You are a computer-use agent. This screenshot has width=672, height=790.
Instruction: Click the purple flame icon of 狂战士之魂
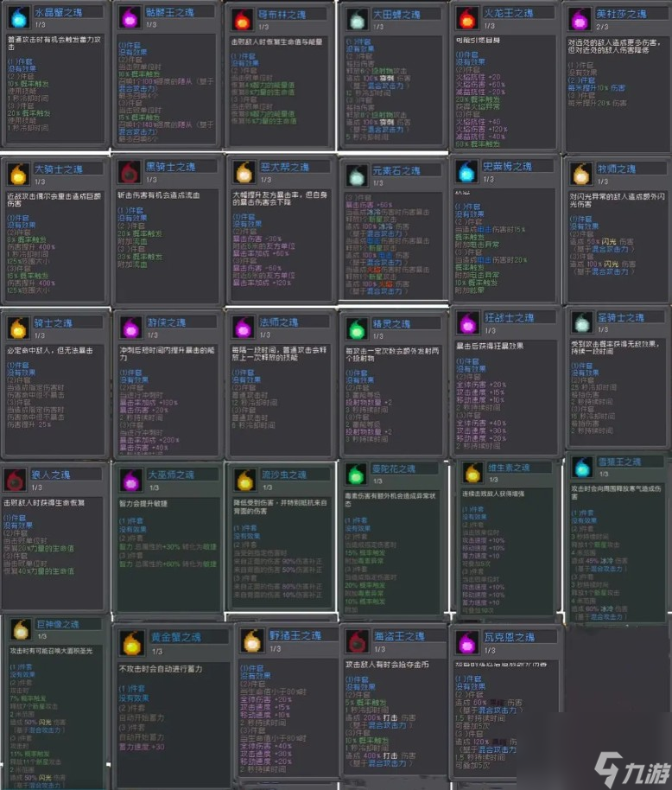467,323
